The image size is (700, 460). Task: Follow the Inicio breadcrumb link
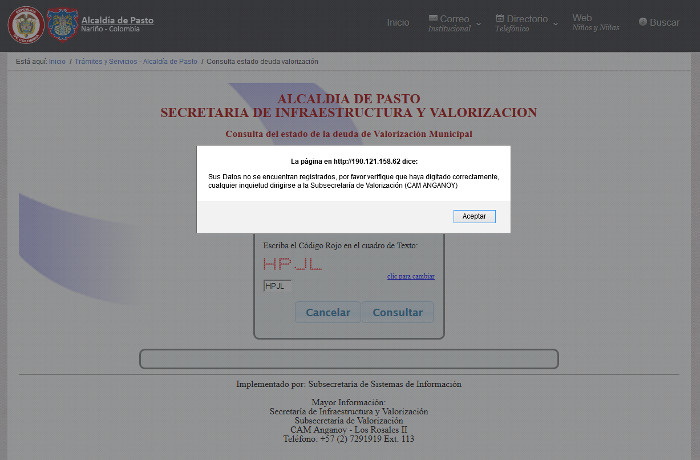click(57, 62)
